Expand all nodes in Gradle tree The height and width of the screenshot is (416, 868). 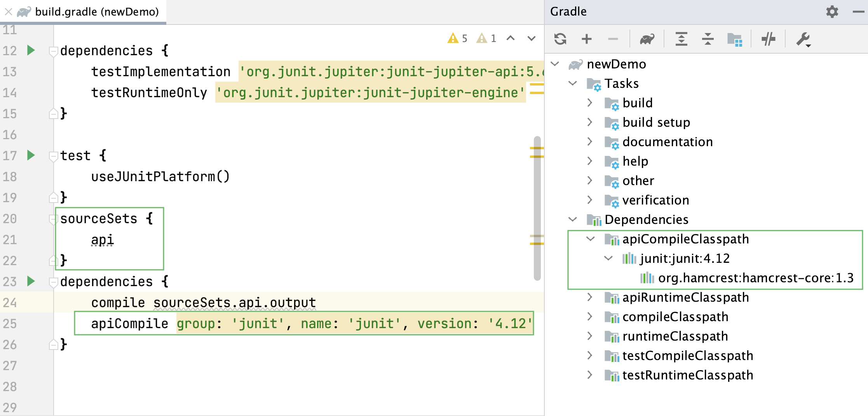[681, 39]
